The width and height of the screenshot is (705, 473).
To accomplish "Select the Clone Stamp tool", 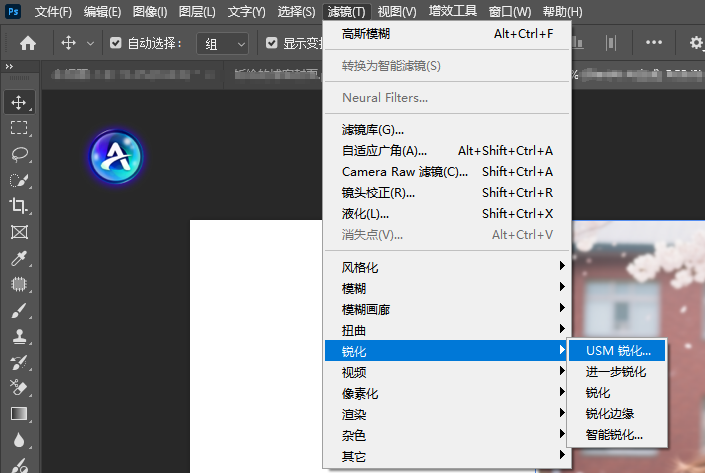I will tap(18, 336).
